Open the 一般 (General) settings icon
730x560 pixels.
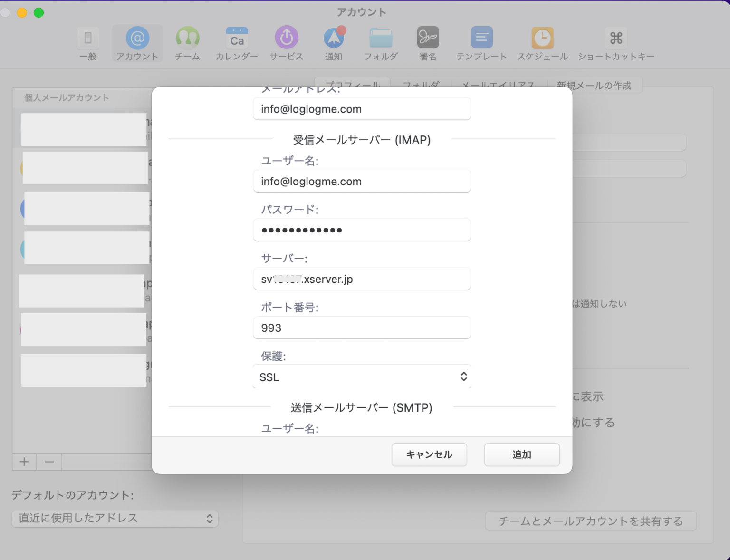click(x=87, y=43)
